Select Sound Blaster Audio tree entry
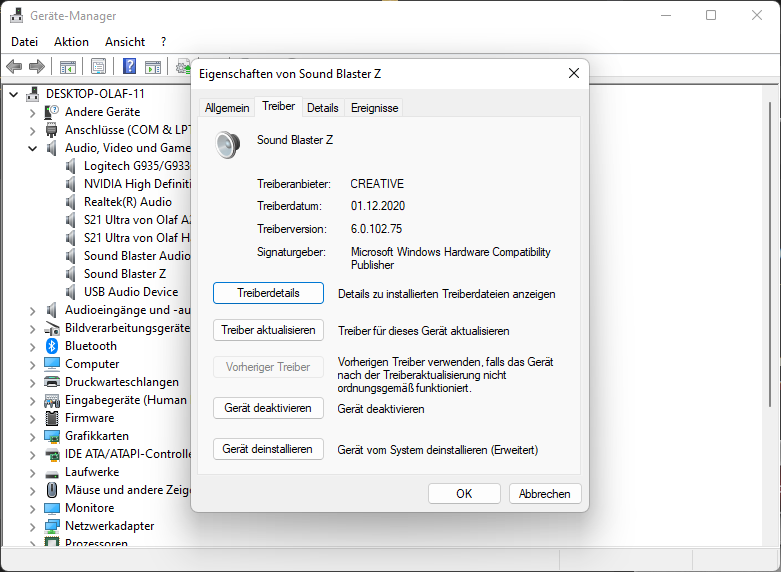 (x=137, y=256)
